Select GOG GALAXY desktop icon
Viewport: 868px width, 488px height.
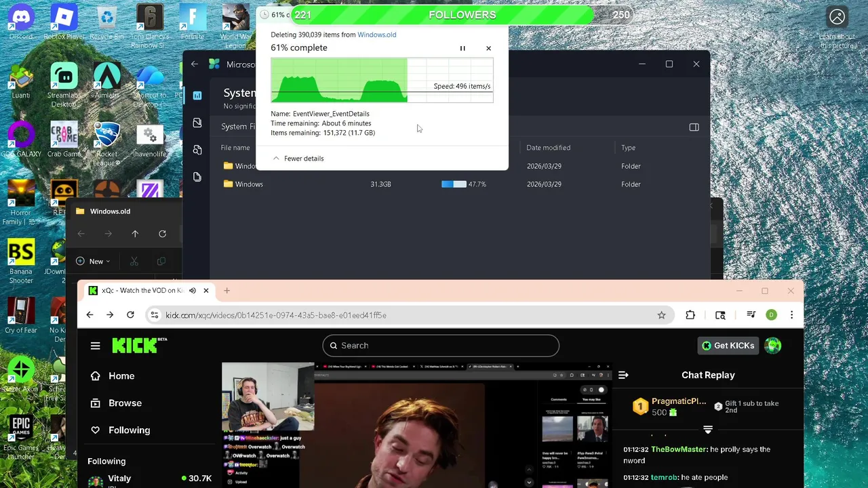click(x=21, y=140)
